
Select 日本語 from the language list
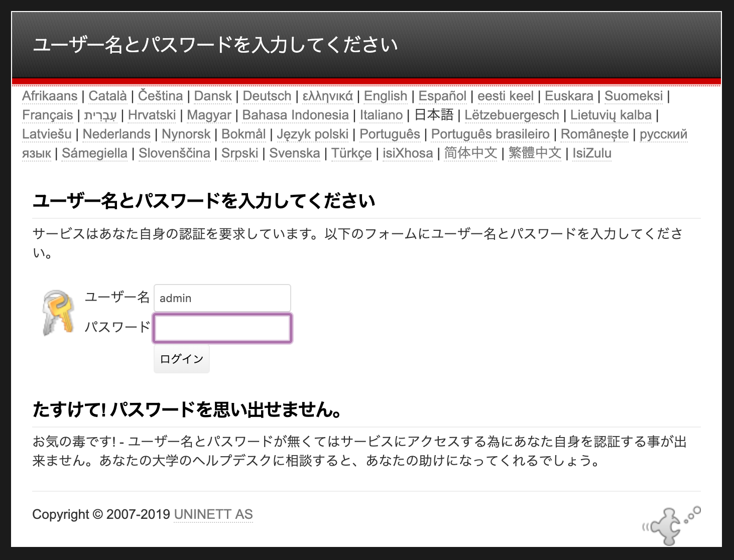click(434, 114)
